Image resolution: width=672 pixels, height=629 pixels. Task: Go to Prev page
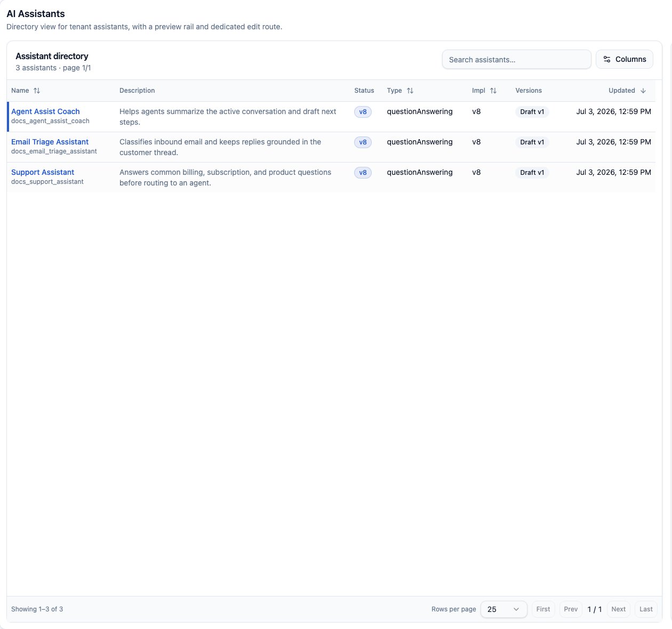point(571,609)
